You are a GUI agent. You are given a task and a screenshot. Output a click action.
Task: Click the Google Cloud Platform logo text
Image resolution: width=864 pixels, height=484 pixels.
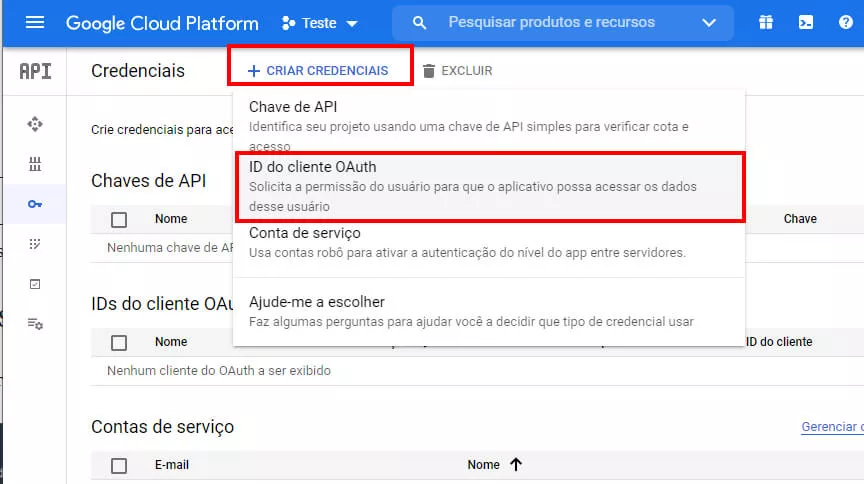click(x=162, y=23)
